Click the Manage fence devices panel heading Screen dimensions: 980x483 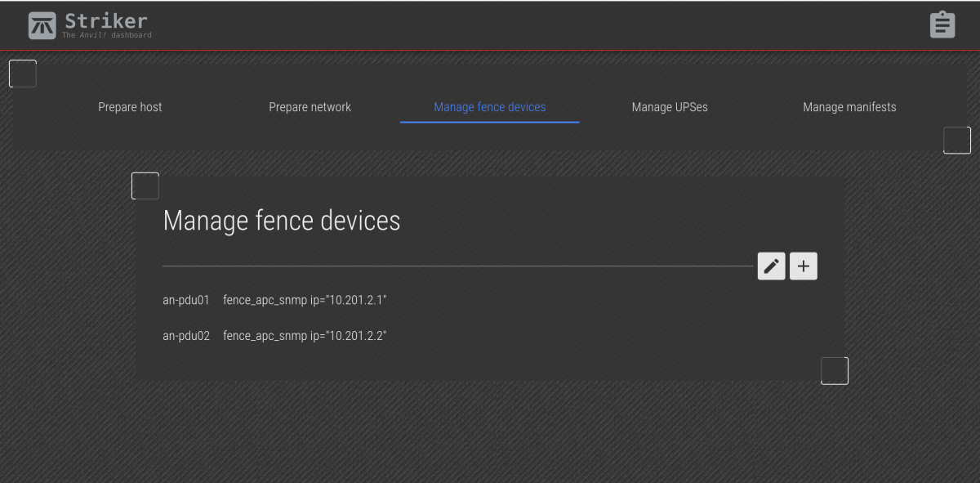282,221
